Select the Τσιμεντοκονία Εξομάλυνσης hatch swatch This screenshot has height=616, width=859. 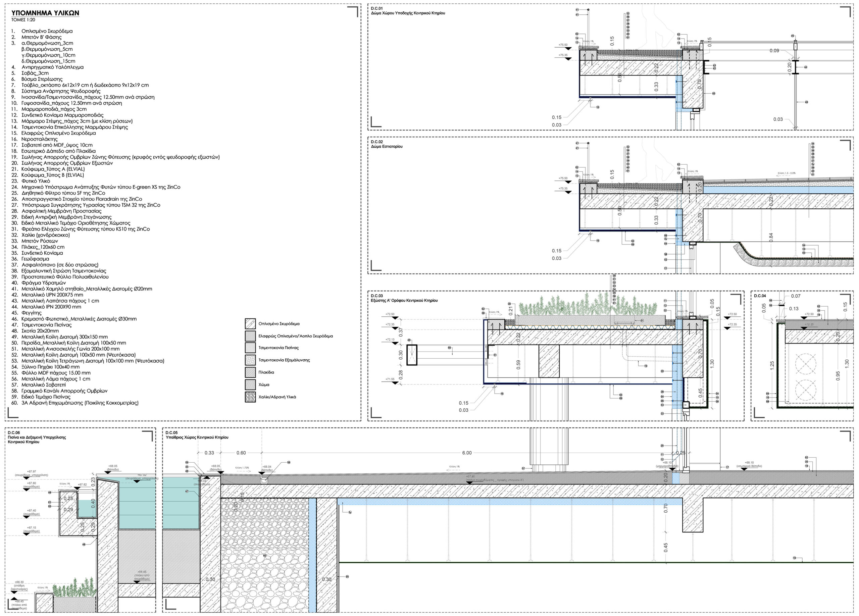tap(250, 360)
